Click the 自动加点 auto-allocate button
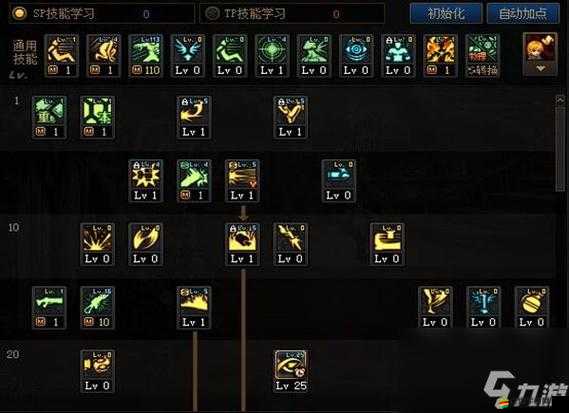 pyautogui.click(x=523, y=14)
